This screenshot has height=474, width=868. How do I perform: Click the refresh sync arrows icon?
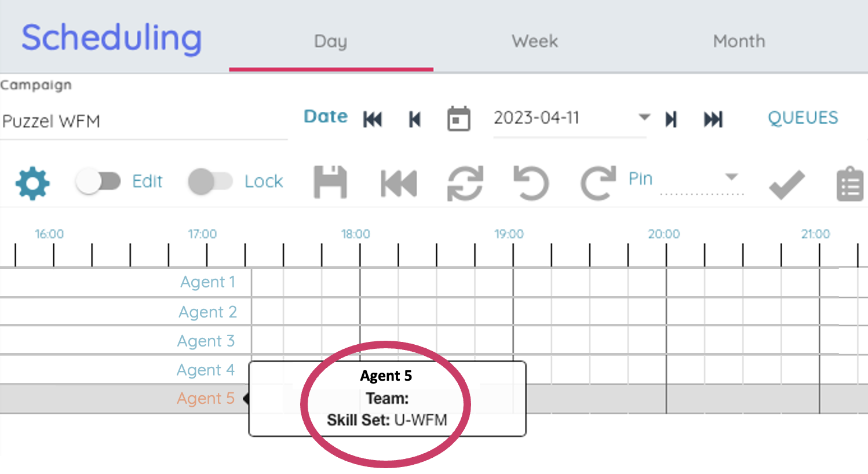click(465, 183)
